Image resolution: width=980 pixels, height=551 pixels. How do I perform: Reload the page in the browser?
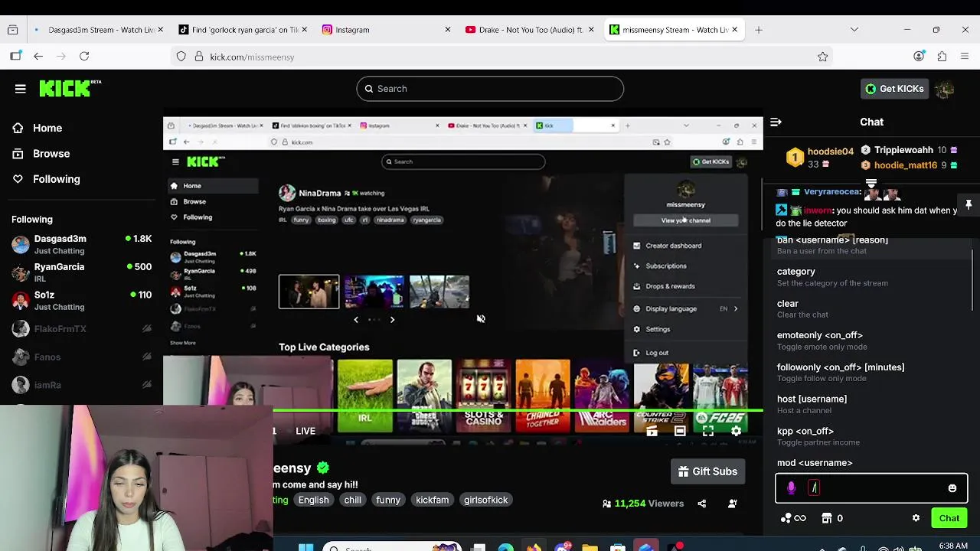[84, 57]
